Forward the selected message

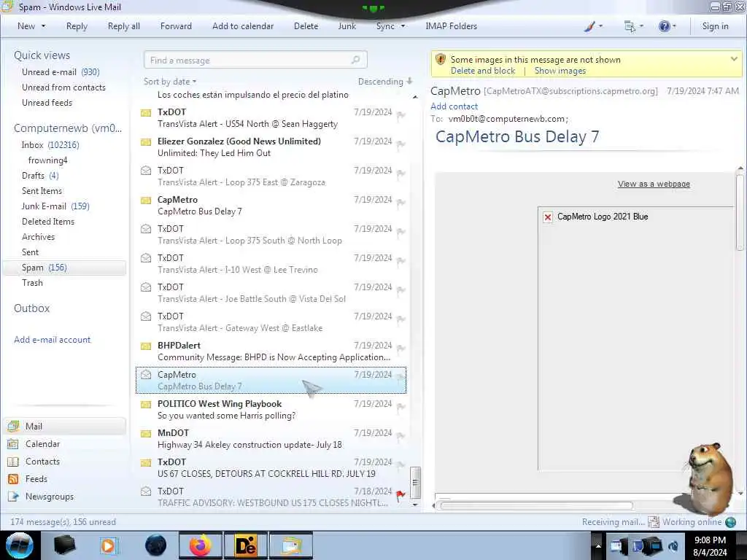[176, 26]
